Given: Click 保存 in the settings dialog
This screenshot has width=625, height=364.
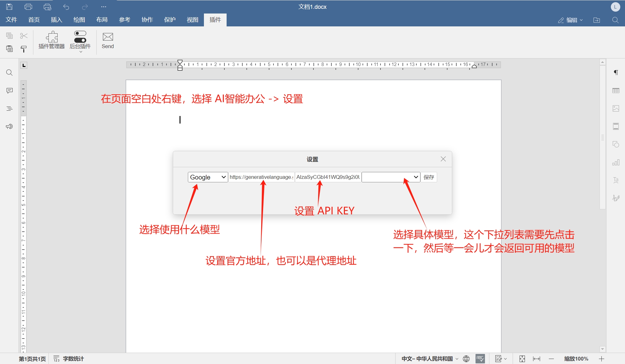Looking at the screenshot, I should pos(429,177).
